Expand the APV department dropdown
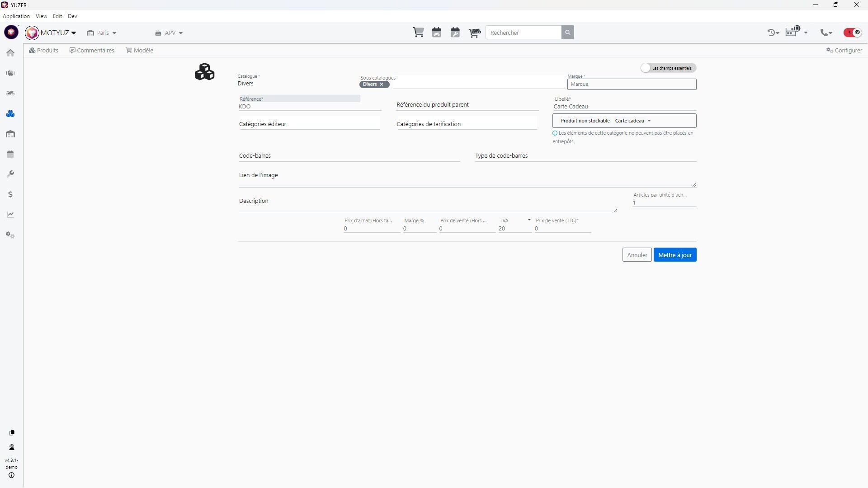The width and height of the screenshot is (868, 488). pyautogui.click(x=169, y=33)
